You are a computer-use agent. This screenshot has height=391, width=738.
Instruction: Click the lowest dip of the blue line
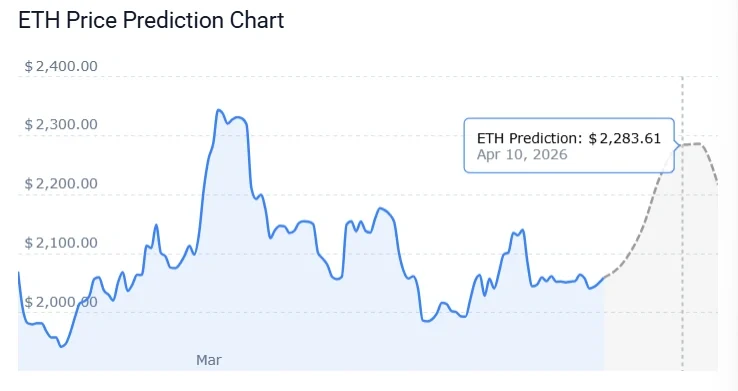[62, 347]
